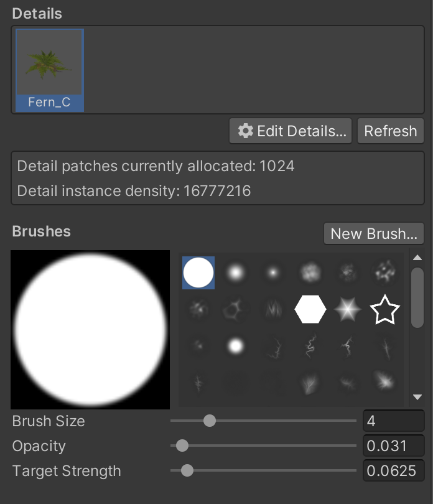Select the solid circle brush
Viewport: 433px width, 504px height.
198,273
